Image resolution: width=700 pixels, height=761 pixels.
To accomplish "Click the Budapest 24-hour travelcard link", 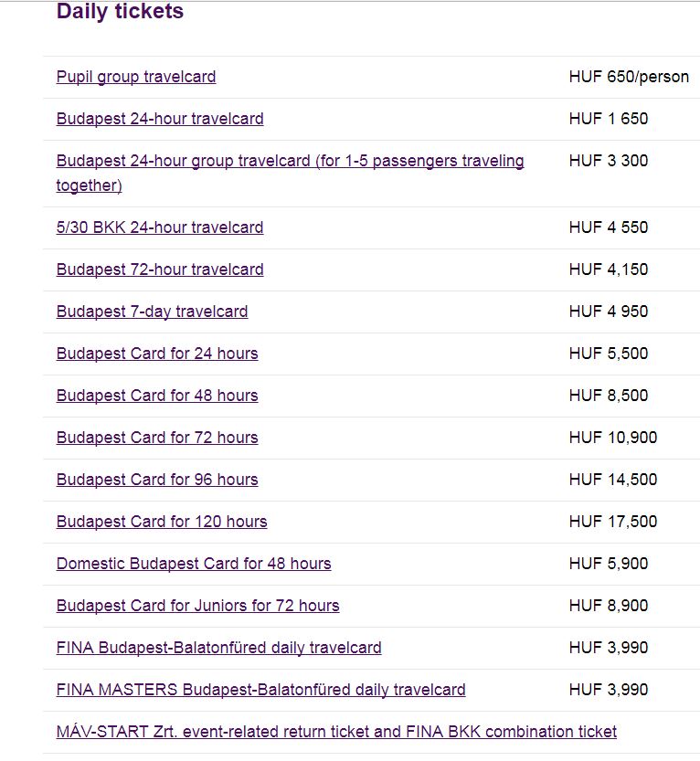I will [x=160, y=119].
